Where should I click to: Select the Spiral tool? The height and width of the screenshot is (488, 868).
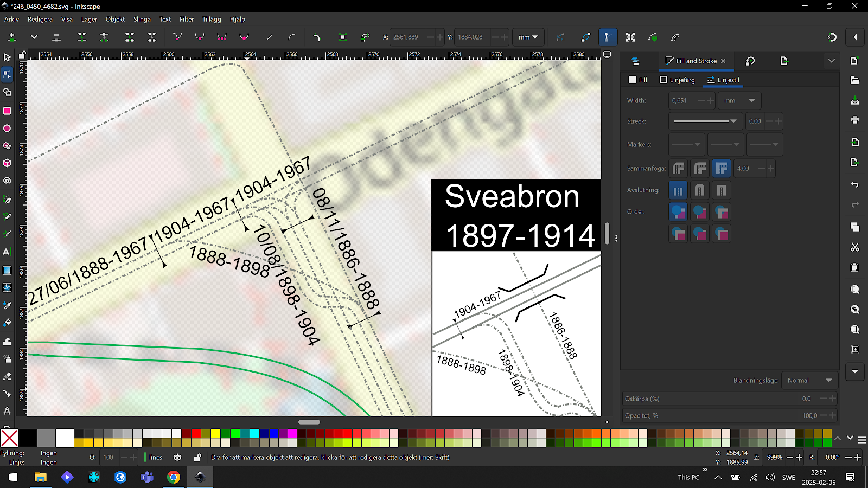7,181
